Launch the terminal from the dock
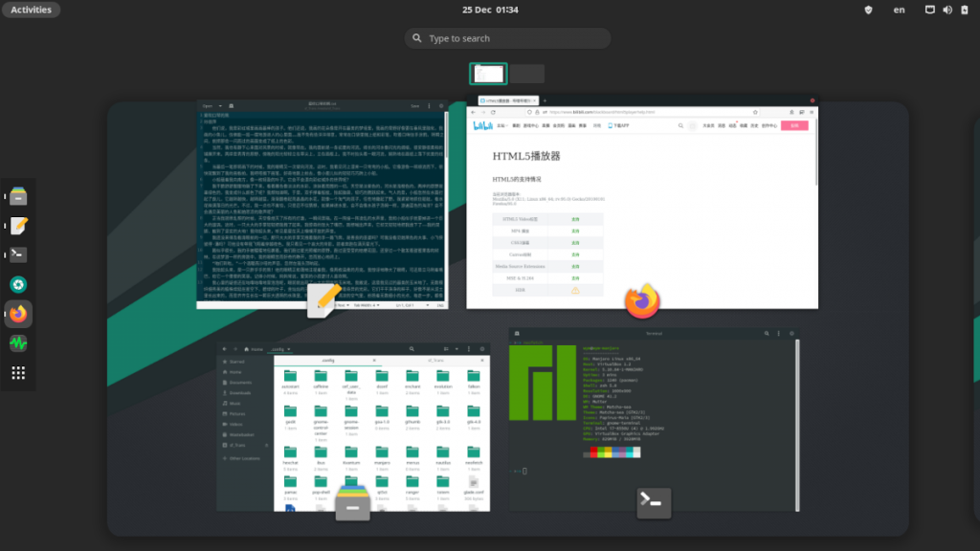This screenshot has height=551, width=980. (x=17, y=254)
